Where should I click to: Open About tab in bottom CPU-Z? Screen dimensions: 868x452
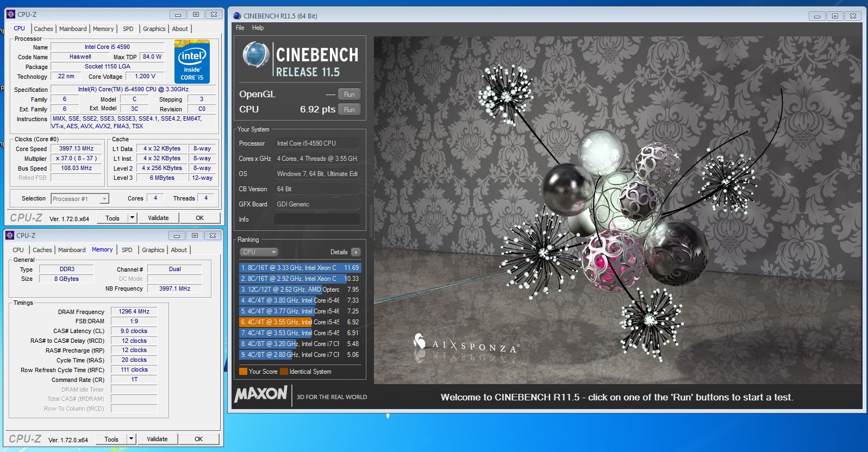[x=179, y=250]
